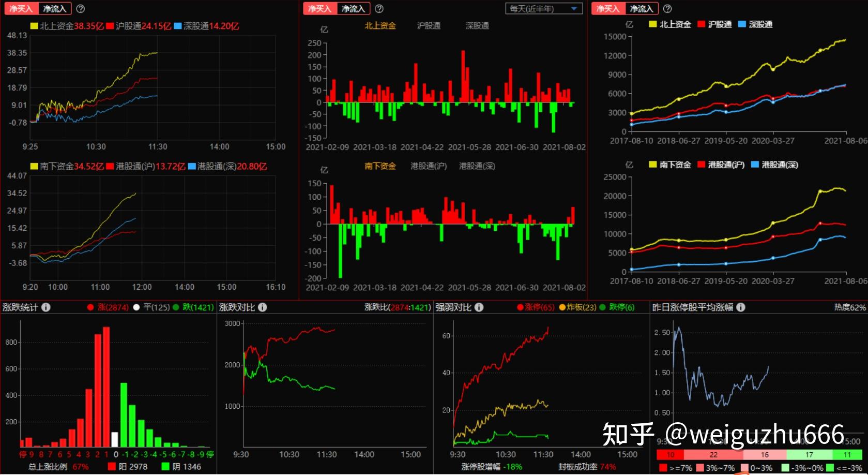Click 平(125) white legend marker
Viewport: 868px width, 475px height.
pos(136,307)
